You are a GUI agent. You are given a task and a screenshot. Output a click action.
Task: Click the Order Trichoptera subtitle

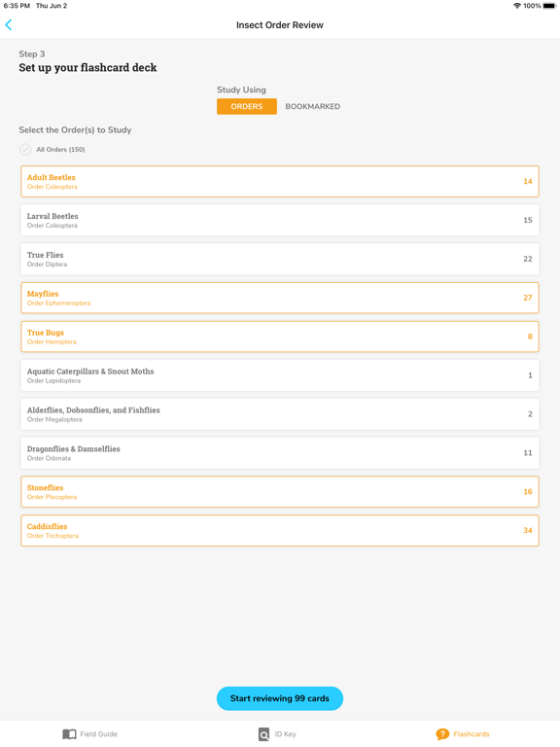tap(52, 536)
